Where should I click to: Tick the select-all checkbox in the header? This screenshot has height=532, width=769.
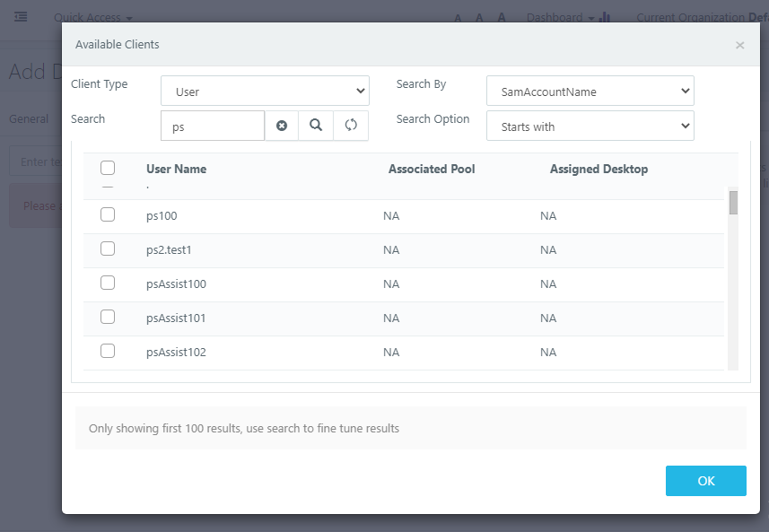click(x=108, y=168)
